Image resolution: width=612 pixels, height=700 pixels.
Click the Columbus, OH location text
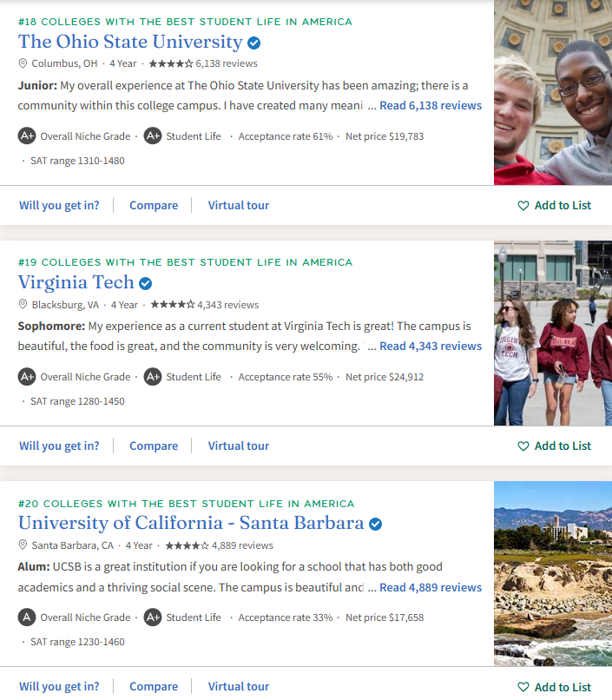(x=64, y=63)
